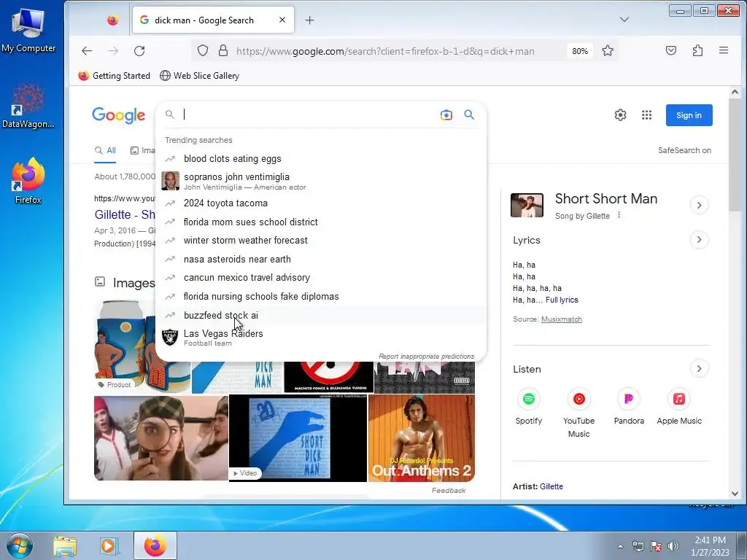The image size is (747, 560).
Task: Click the Google logo
Action: [119, 115]
